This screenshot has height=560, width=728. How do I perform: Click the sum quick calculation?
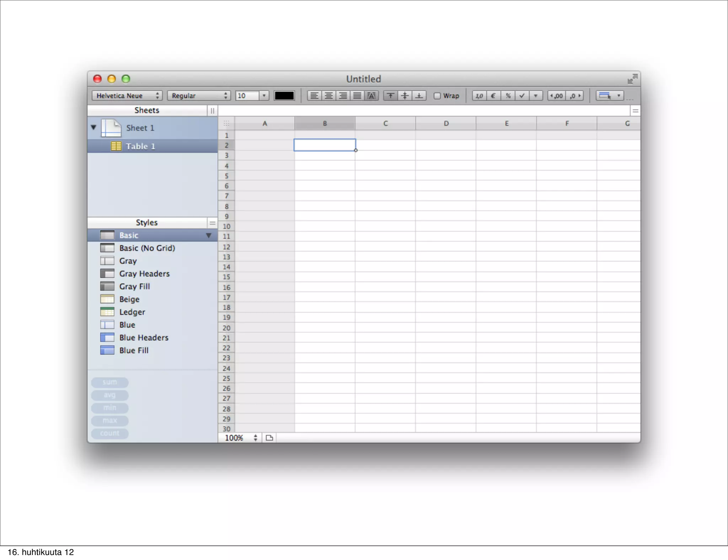(109, 382)
